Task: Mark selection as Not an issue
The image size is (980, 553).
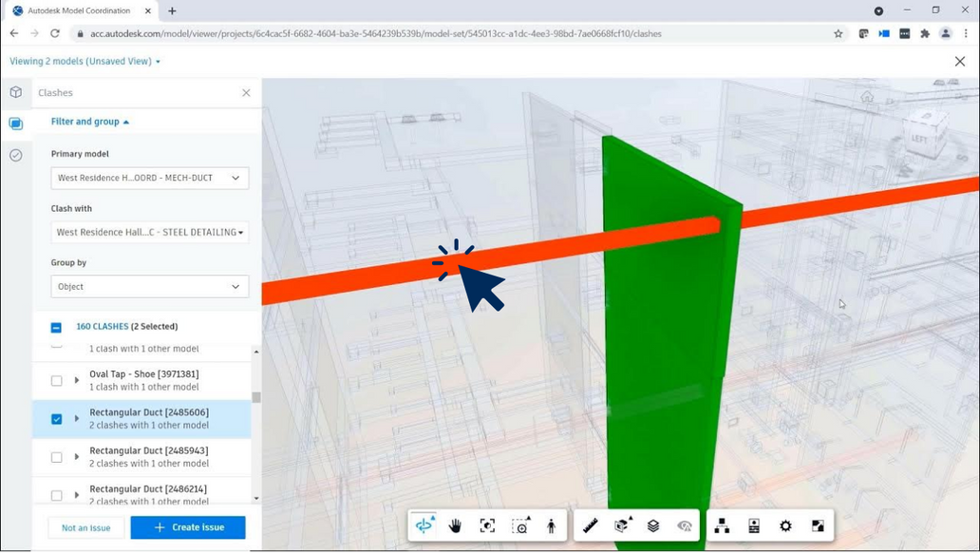Action: click(x=86, y=527)
